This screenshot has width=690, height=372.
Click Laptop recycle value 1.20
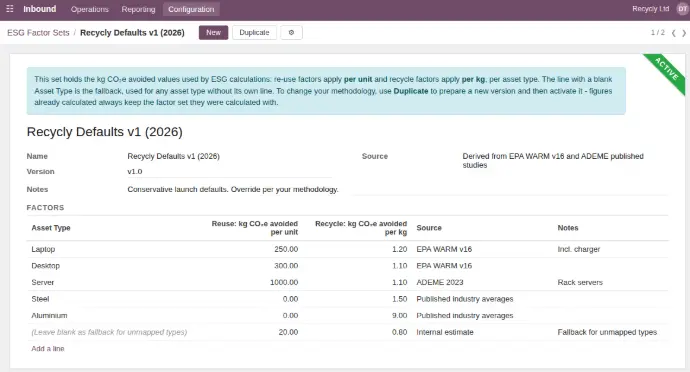click(x=400, y=249)
